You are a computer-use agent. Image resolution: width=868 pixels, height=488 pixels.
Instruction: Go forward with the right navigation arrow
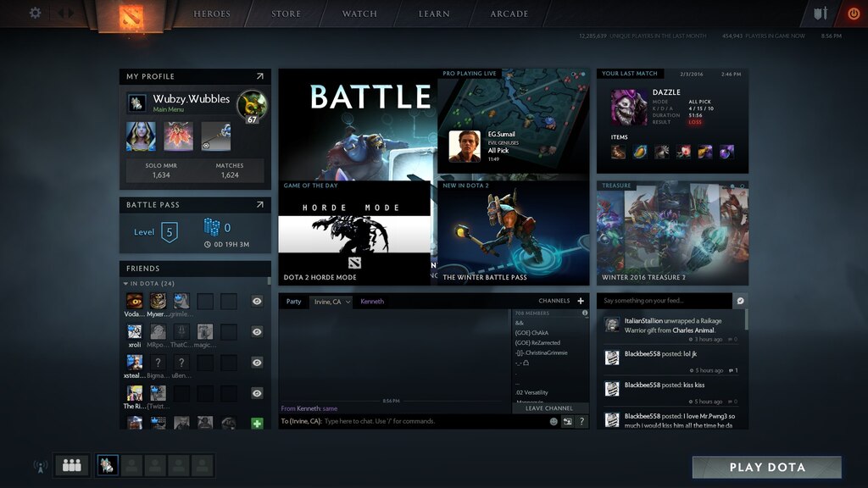pyautogui.click(x=70, y=13)
